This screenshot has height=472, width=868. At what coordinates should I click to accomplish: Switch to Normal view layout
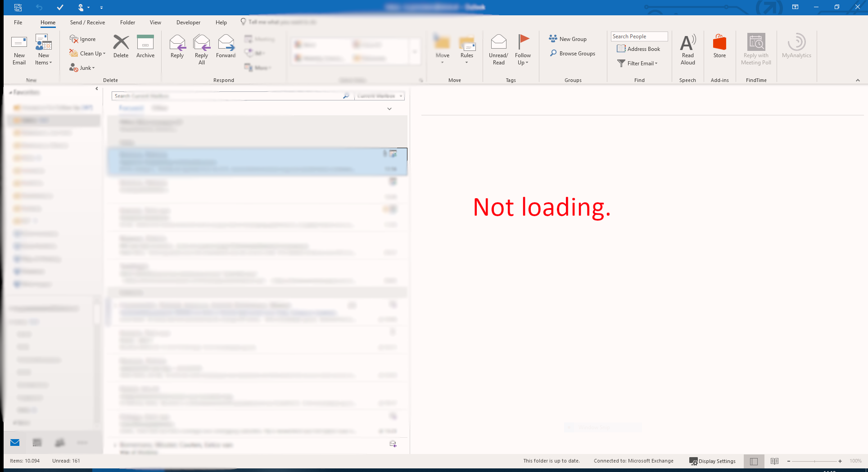(x=754, y=461)
